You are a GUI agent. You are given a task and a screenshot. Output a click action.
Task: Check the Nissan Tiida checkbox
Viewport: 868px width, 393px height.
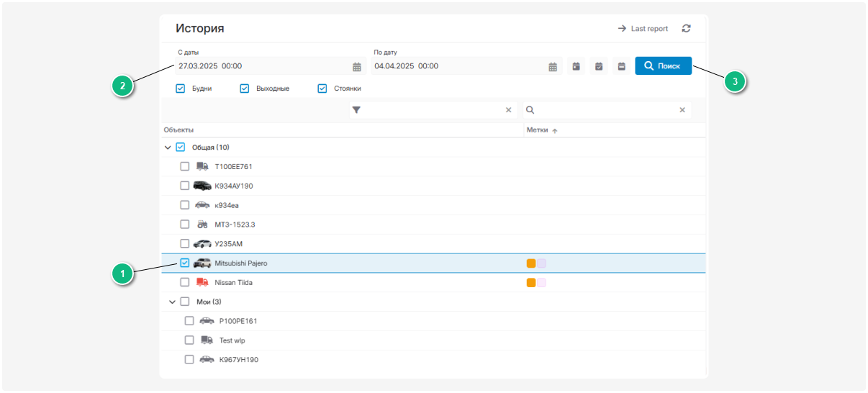click(x=185, y=282)
